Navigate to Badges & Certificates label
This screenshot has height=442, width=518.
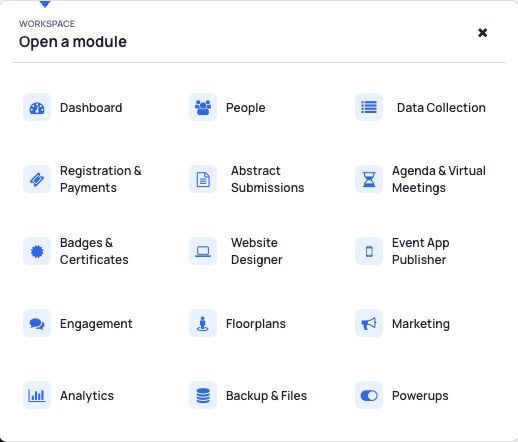coord(94,251)
